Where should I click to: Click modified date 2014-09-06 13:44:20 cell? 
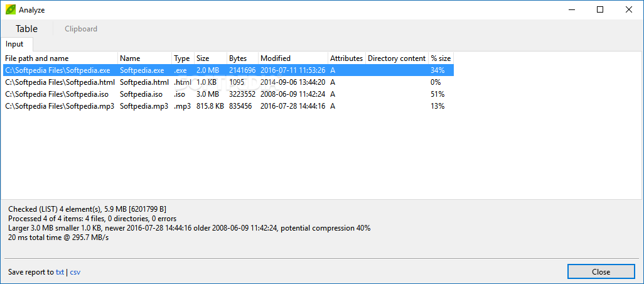pos(293,82)
